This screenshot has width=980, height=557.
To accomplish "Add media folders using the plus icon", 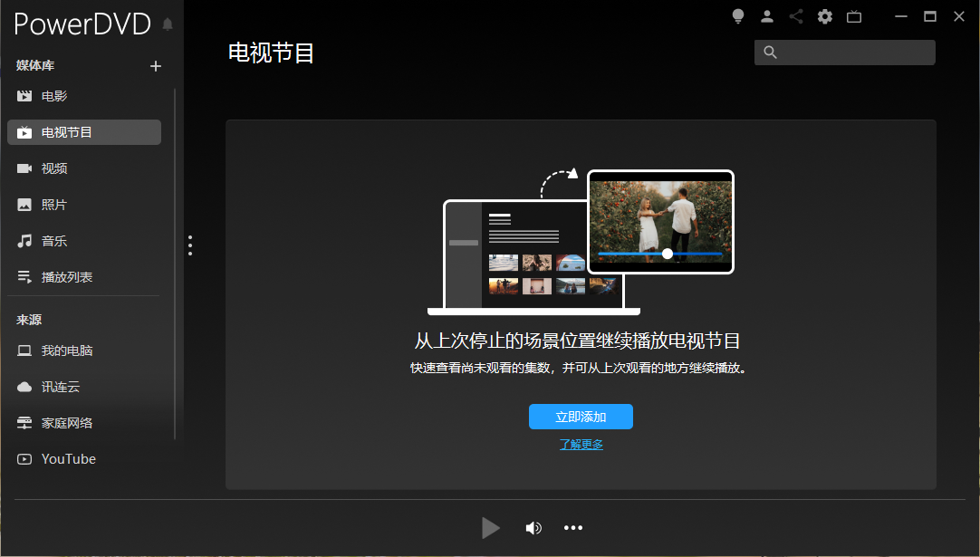I will (155, 65).
